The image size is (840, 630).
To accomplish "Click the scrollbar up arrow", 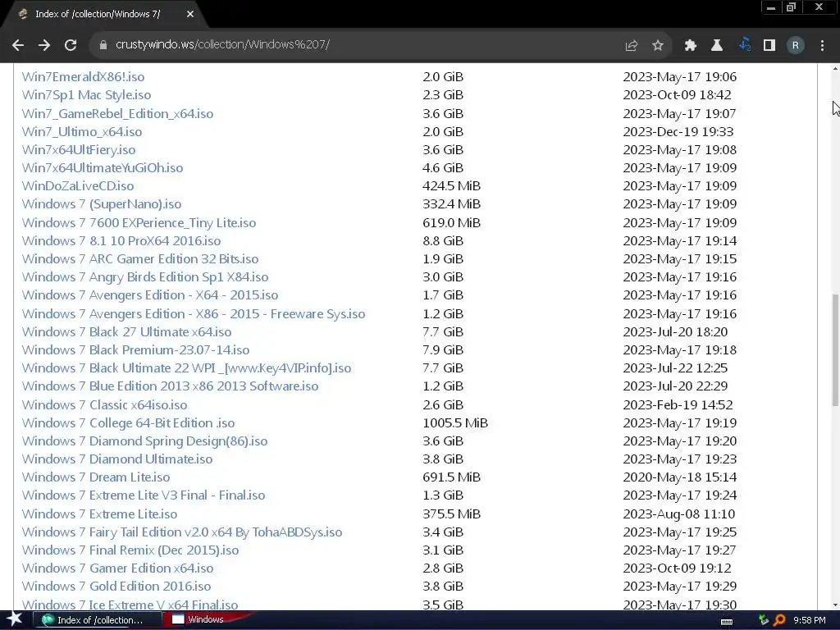I will [834, 69].
